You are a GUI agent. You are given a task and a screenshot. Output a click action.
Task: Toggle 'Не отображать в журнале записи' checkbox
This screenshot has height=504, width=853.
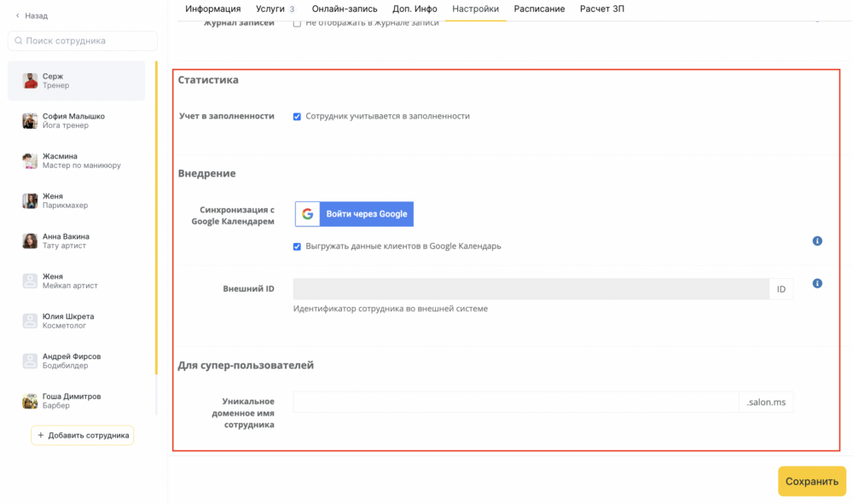tap(297, 23)
